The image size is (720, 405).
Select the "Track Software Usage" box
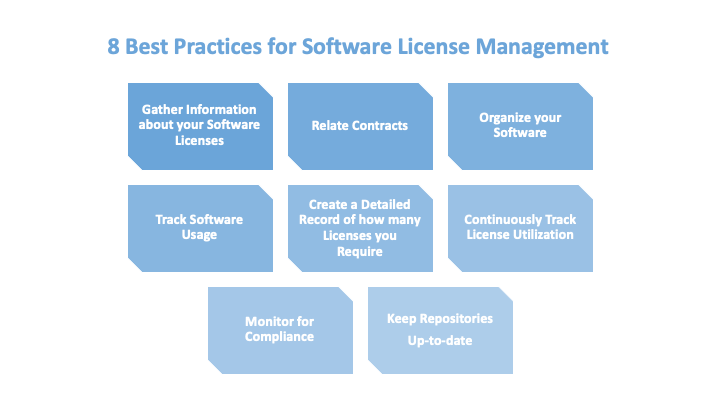tap(200, 227)
